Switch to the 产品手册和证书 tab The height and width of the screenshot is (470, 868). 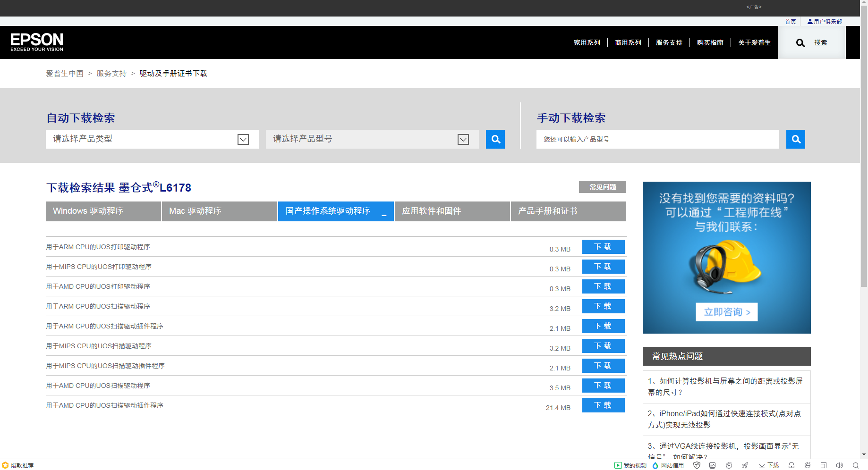pos(569,211)
